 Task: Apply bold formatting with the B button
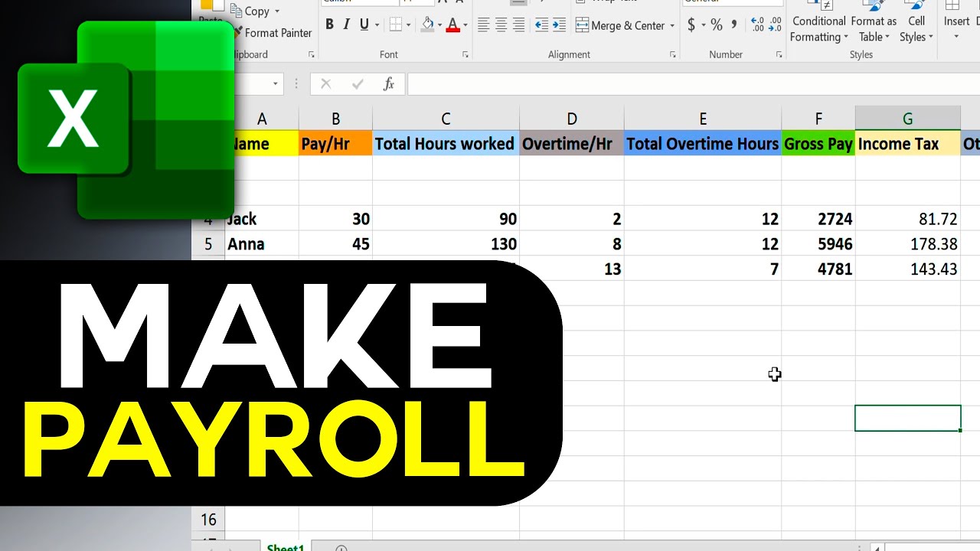point(329,24)
